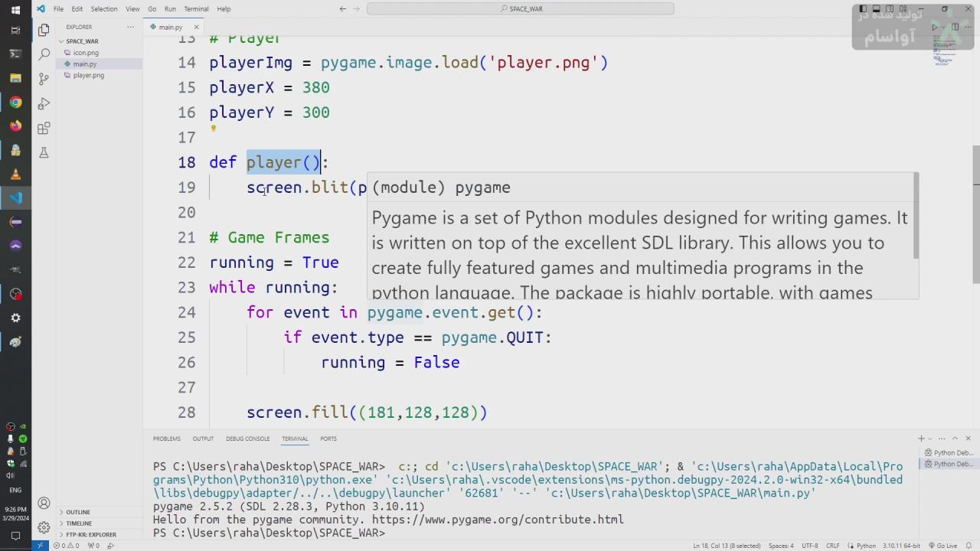Open the Terminal menu
Image resolution: width=980 pixels, height=551 pixels.
coord(196,9)
